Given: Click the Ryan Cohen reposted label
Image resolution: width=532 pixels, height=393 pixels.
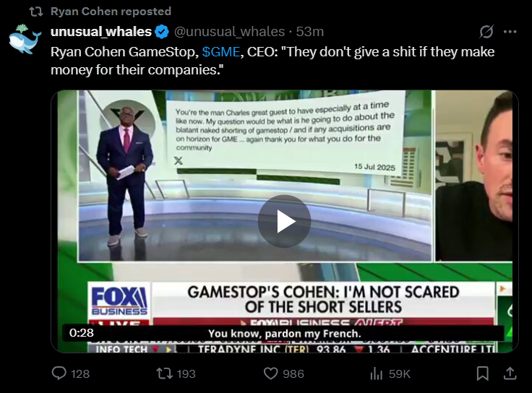Looking at the screenshot, I should pyautogui.click(x=111, y=11).
